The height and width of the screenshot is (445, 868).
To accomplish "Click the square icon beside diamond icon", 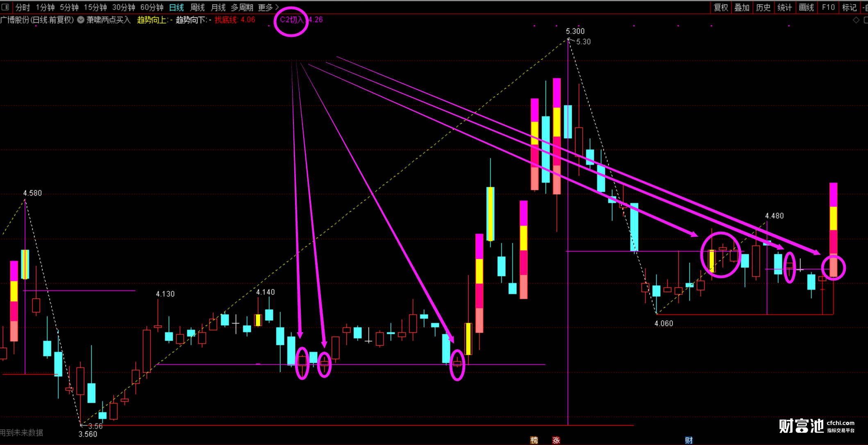I will pos(866,20).
